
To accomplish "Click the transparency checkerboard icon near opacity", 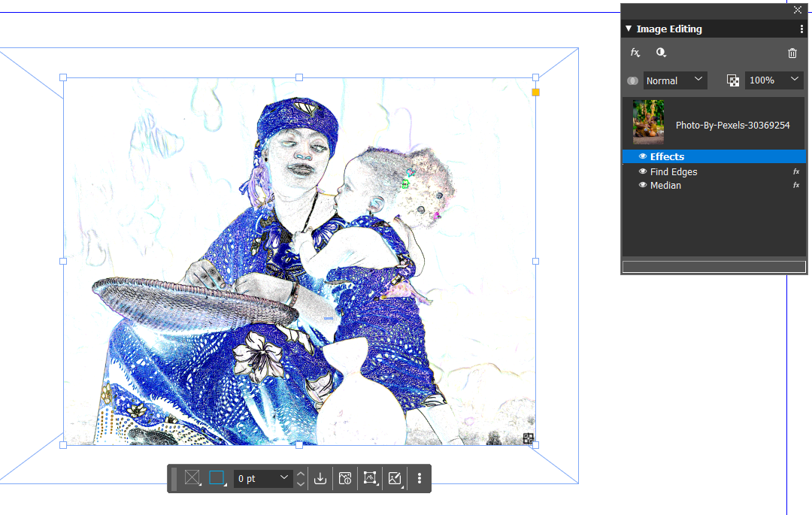I will 732,80.
